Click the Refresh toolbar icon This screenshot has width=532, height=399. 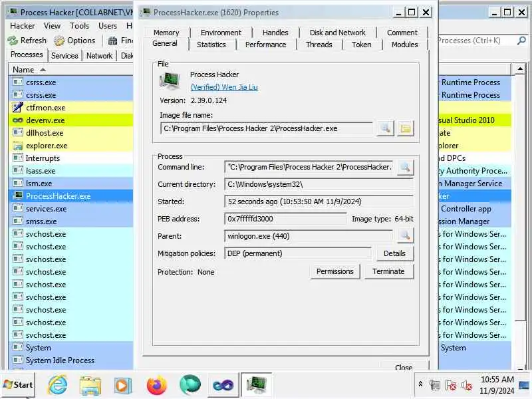pyautogui.click(x=13, y=41)
